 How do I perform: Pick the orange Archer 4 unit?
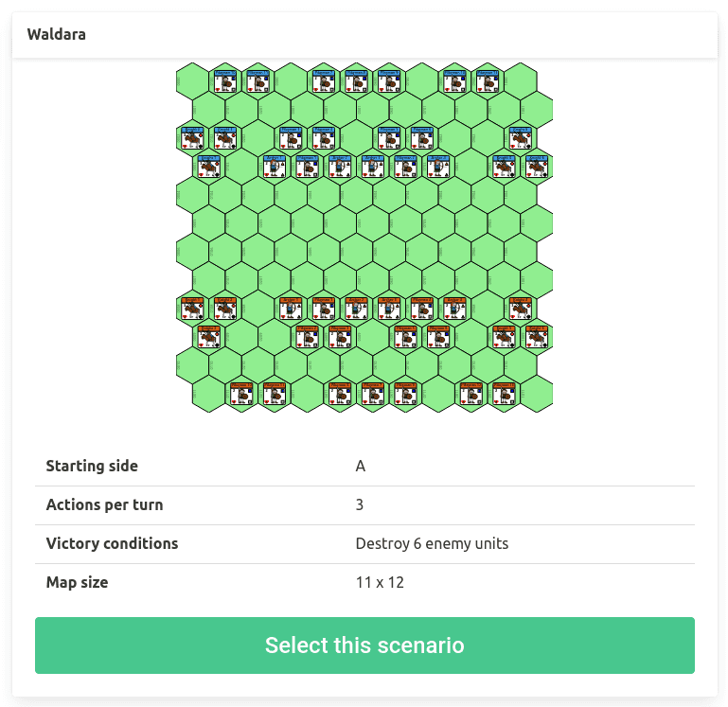tap(454, 309)
